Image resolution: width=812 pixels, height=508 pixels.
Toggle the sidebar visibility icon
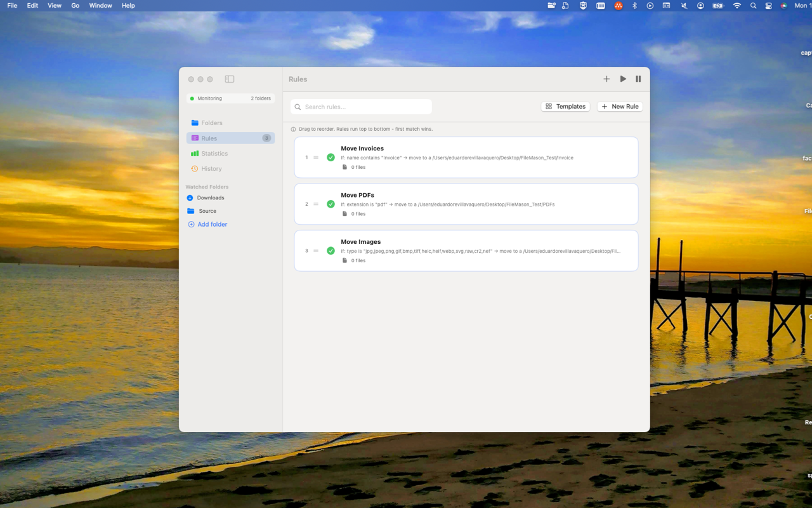[x=230, y=79]
